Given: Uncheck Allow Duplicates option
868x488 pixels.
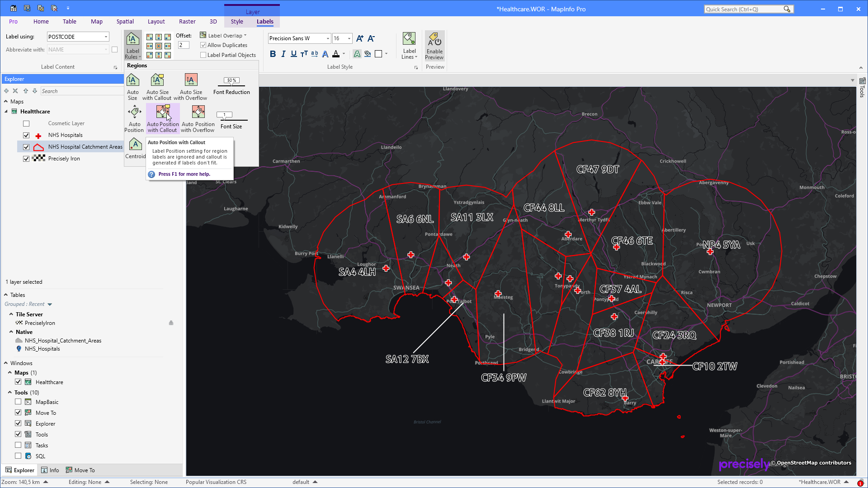Looking at the screenshot, I should (x=203, y=45).
